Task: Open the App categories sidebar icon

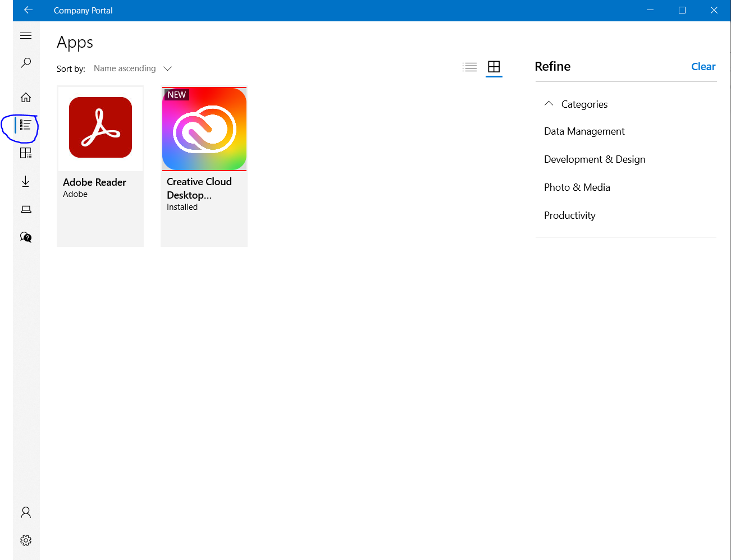Action: point(26,153)
